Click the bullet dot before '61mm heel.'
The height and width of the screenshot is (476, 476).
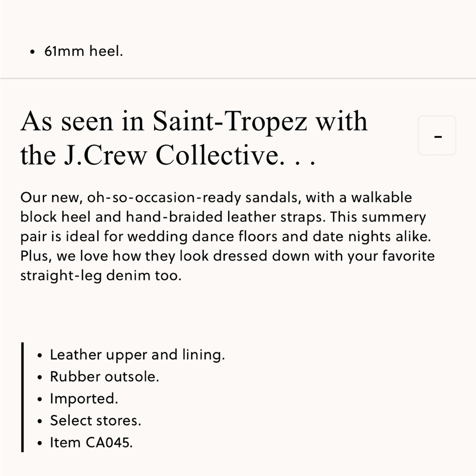click(33, 52)
